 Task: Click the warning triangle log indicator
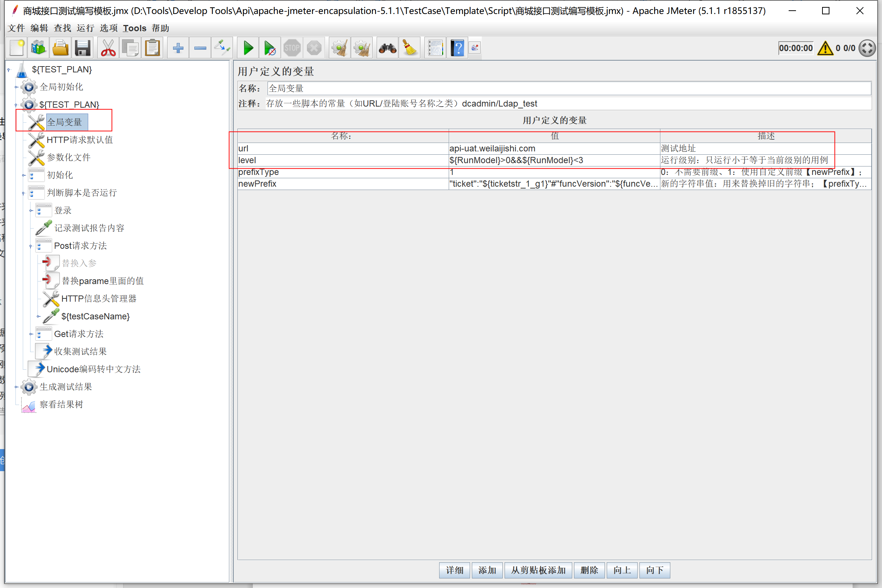point(825,49)
